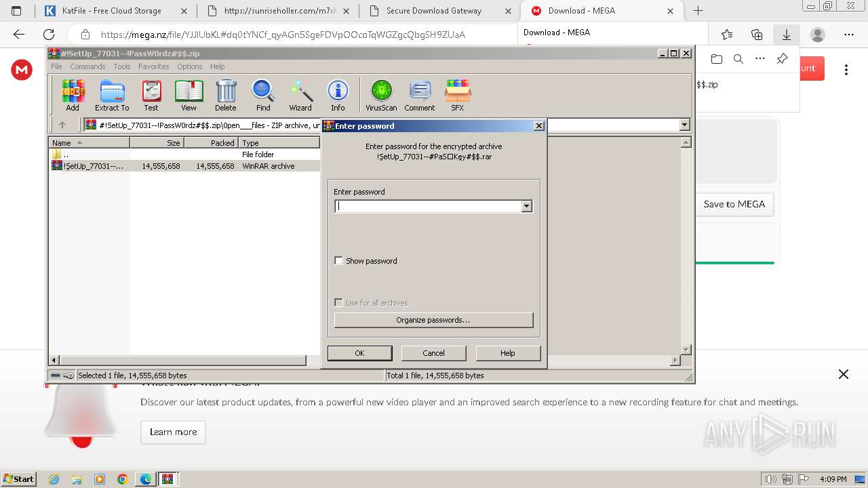Click the Organize passwords button
868x488 pixels.
(x=433, y=320)
